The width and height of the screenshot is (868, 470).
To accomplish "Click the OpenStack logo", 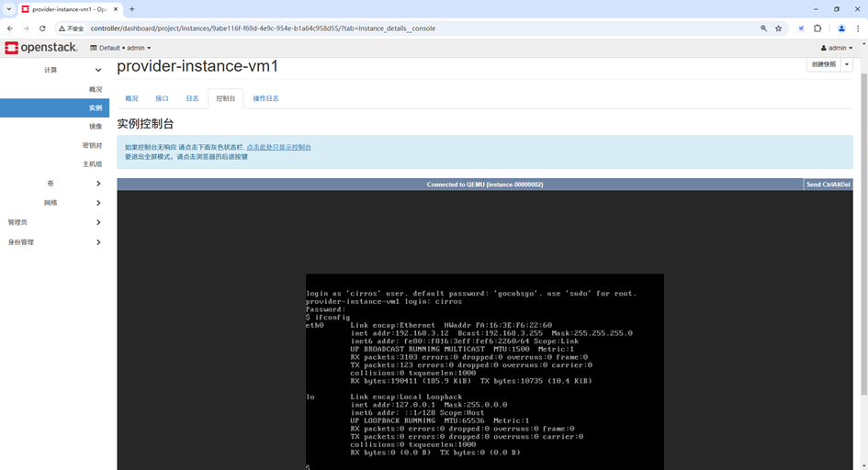I will pyautogui.click(x=41, y=48).
